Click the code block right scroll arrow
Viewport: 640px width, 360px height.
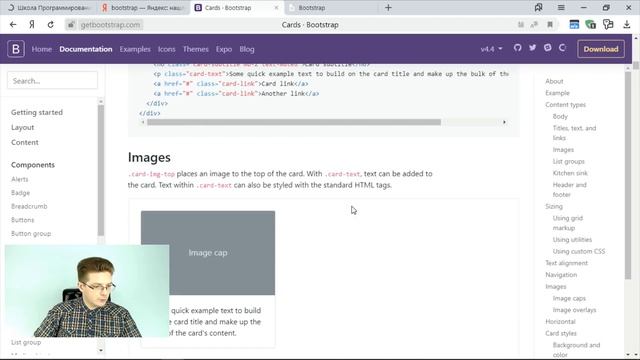[x=504, y=122]
